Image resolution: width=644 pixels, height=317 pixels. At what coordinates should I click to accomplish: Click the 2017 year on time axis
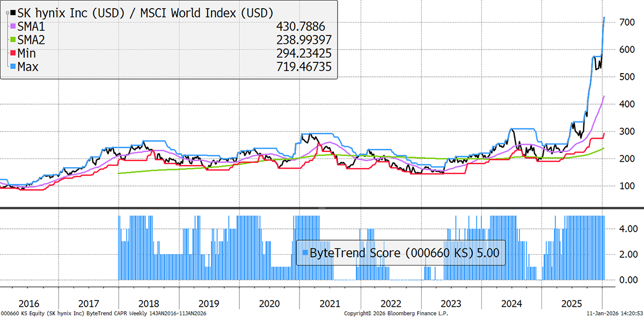[x=88, y=303]
